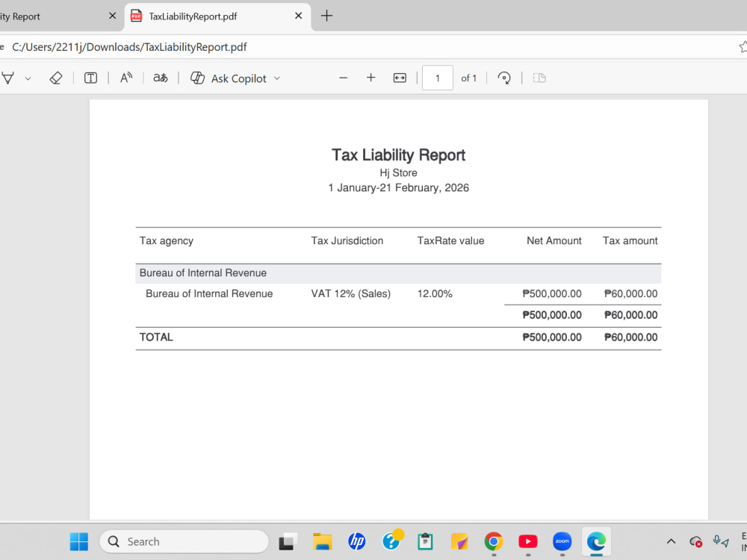Click the 12.00% tax rate value
This screenshot has width=747, height=560.
coord(435,293)
